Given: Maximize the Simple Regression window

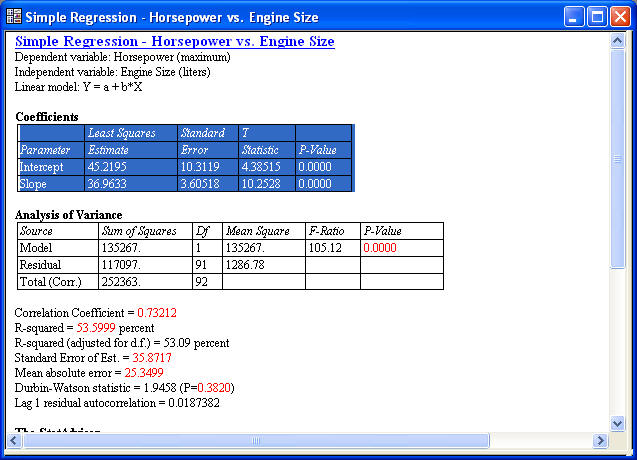Looking at the screenshot, I should click(x=597, y=17).
